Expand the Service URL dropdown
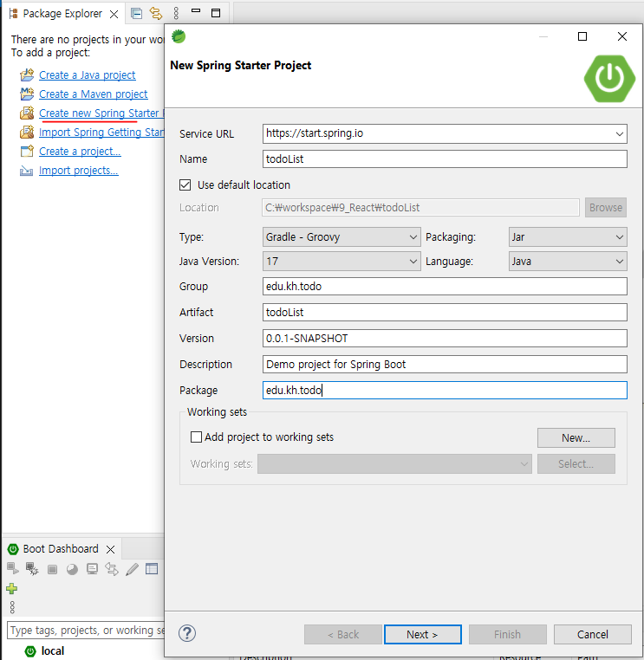The height and width of the screenshot is (660, 644). 619,134
